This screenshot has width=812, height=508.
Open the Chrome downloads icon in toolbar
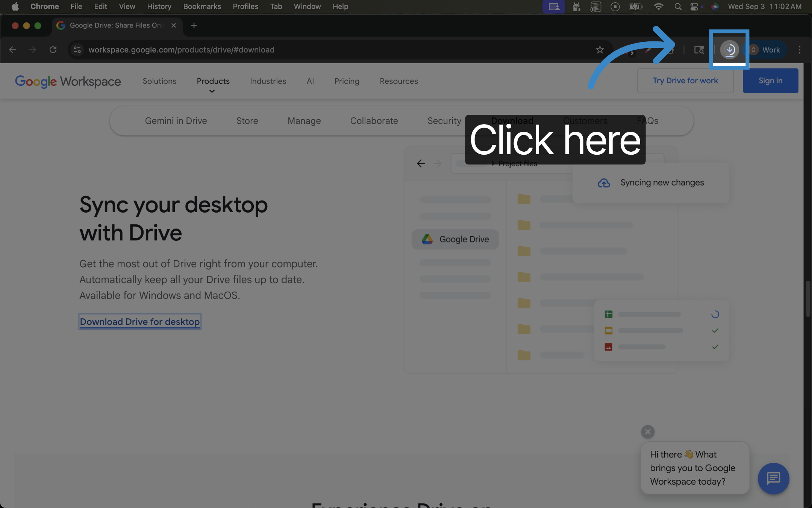pyautogui.click(x=729, y=50)
